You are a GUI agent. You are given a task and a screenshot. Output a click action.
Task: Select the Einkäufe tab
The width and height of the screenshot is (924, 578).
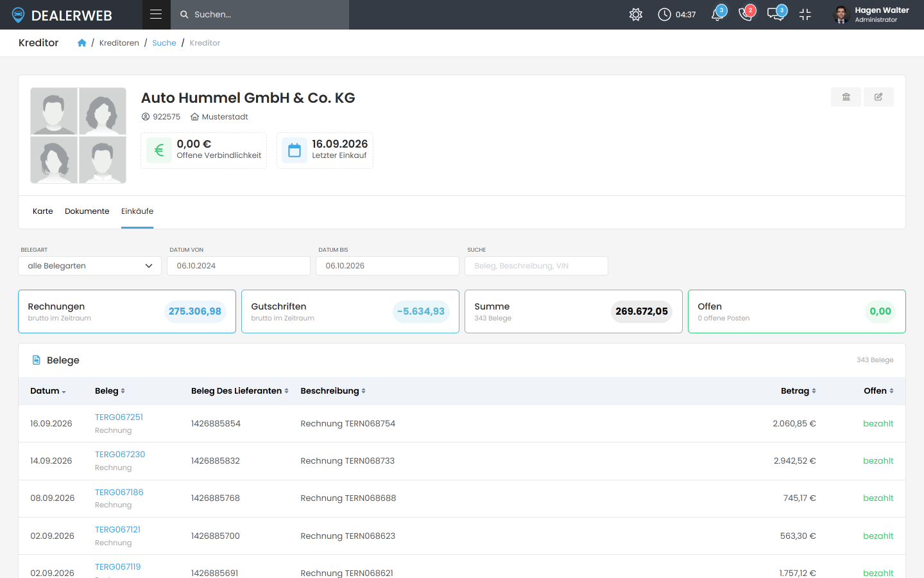pos(137,211)
